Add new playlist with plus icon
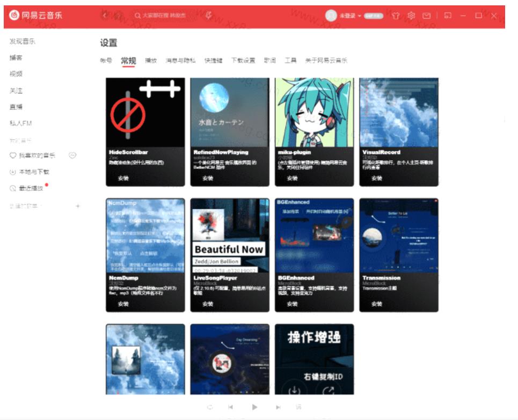518x420 pixels. click(x=78, y=206)
